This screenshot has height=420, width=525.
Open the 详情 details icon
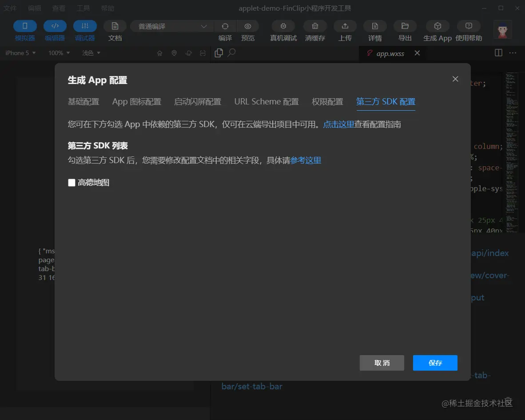(x=375, y=26)
